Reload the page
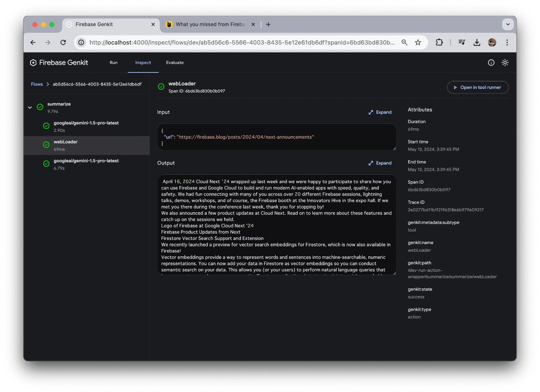Screen dimensions: 540x392 tap(63, 42)
